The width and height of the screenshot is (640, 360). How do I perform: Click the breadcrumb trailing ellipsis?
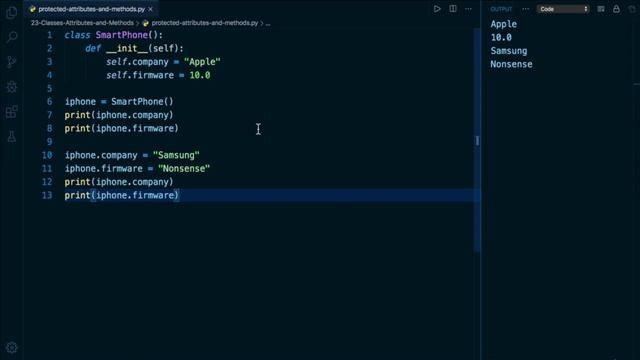tap(268, 23)
